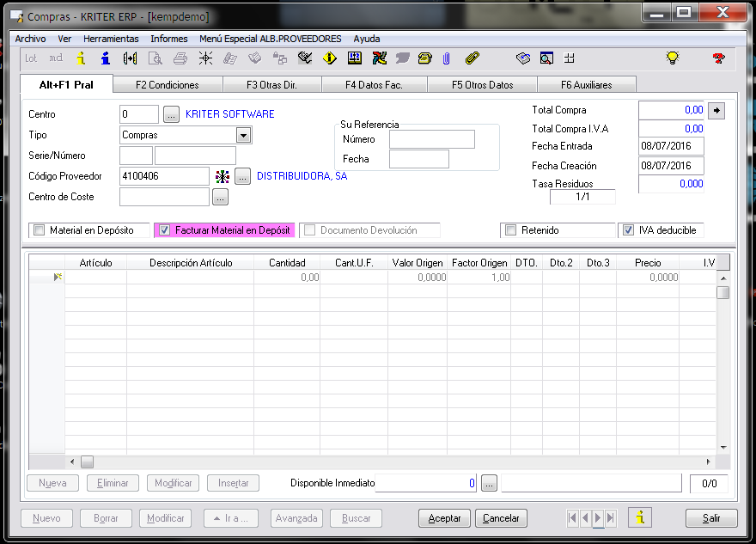Switch to the F3 Otras Dir. tab
Screen dimensions: 756x544
[x=271, y=85]
